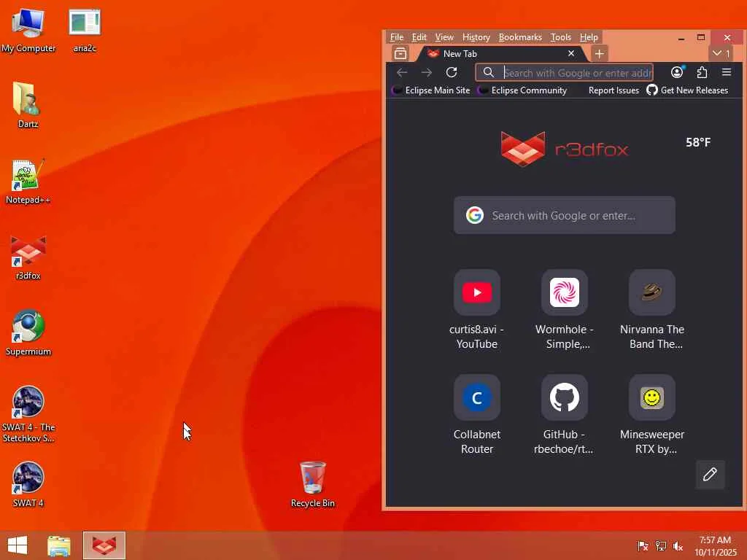Click r3dfox taskbar button
Viewport: 747px width, 560px height.
pyautogui.click(x=104, y=545)
